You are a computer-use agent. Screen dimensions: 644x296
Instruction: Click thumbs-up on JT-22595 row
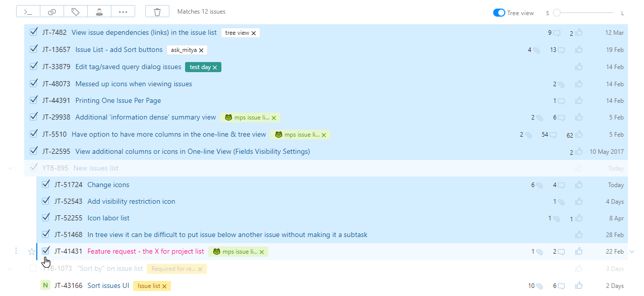coord(579,151)
